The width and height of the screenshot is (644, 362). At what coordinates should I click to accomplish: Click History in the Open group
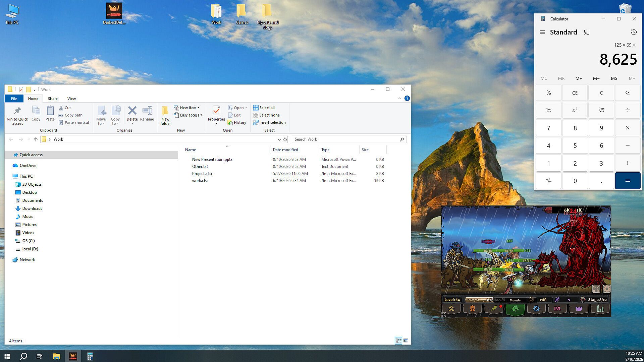click(237, 122)
